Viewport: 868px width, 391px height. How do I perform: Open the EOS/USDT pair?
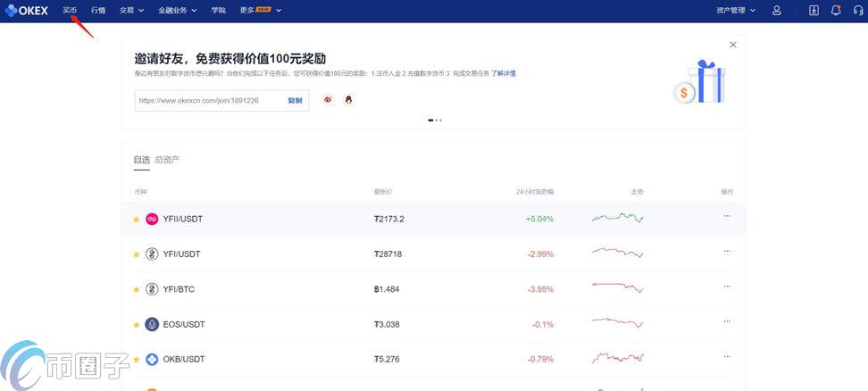[x=184, y=325]
